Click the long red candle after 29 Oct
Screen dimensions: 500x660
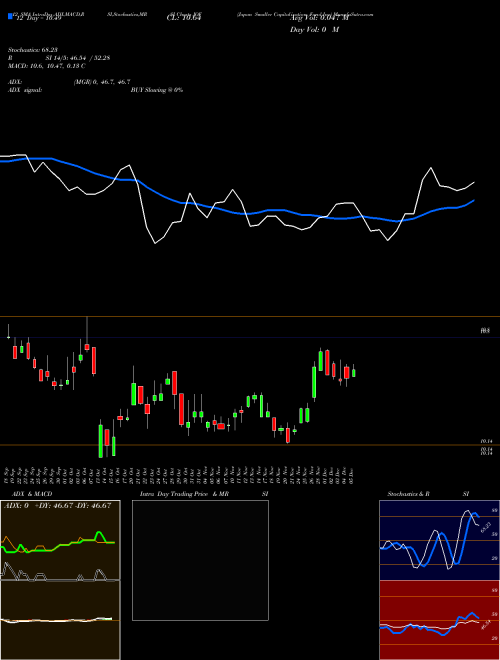point(181,409)
